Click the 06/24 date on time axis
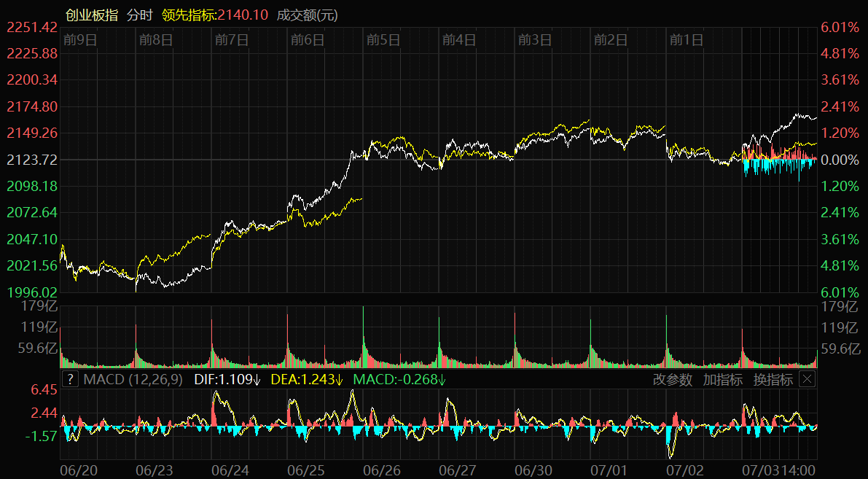868x479 pixels. [231, 468]
